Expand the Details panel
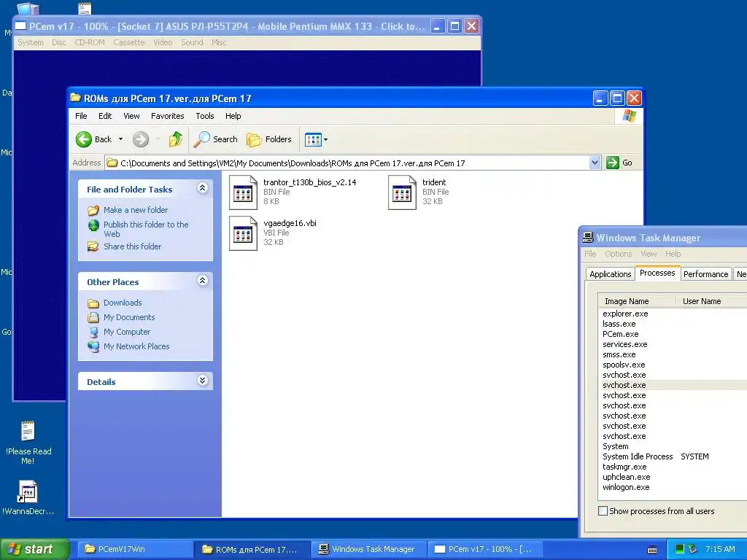747x560 pixels. (x=203, y=381)
